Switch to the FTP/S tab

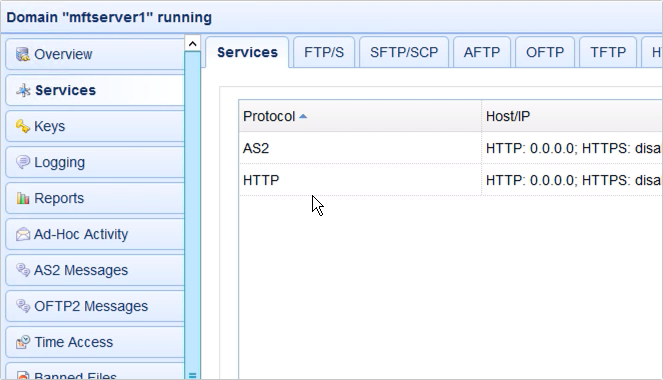pos(324,52)
